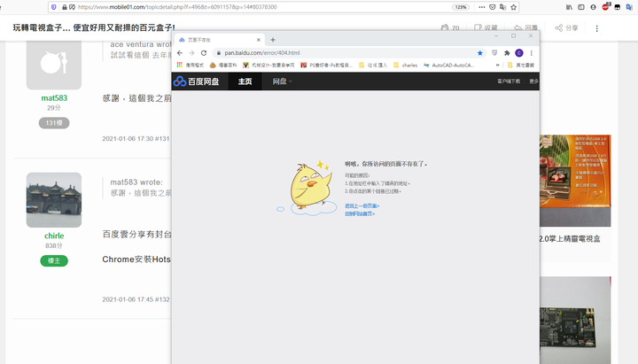The image size is (638, 364).
Task: Expand the 网盘 dropdown in Baidu navbar
Action: pos(282,81)
